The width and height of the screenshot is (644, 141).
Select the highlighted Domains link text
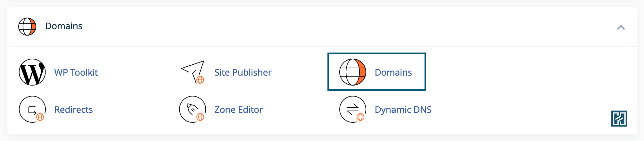click(393, 72)
